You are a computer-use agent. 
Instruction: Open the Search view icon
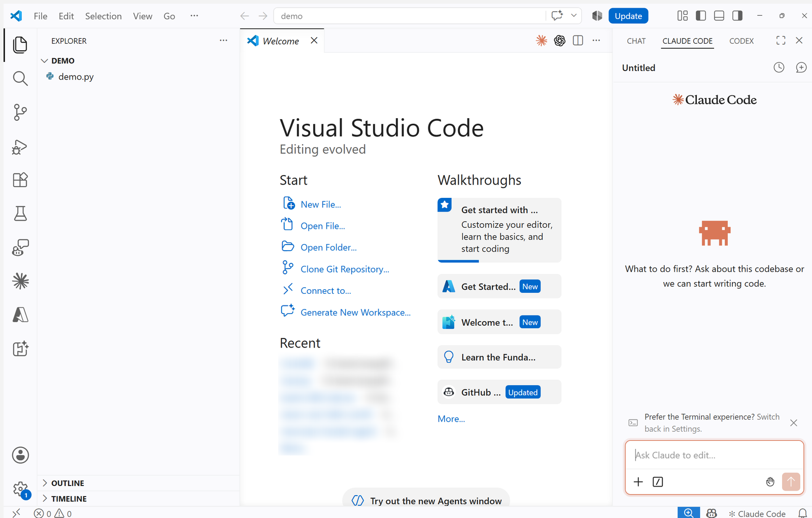[20, 79]
